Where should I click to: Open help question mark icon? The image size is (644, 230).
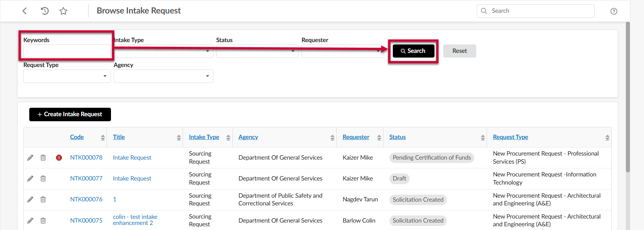614,11
